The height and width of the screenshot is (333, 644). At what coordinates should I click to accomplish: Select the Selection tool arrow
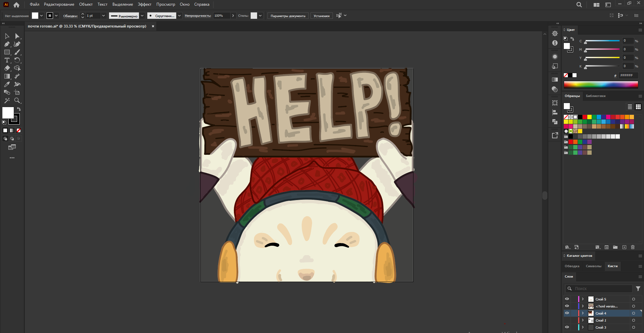[x=7, y=36]
